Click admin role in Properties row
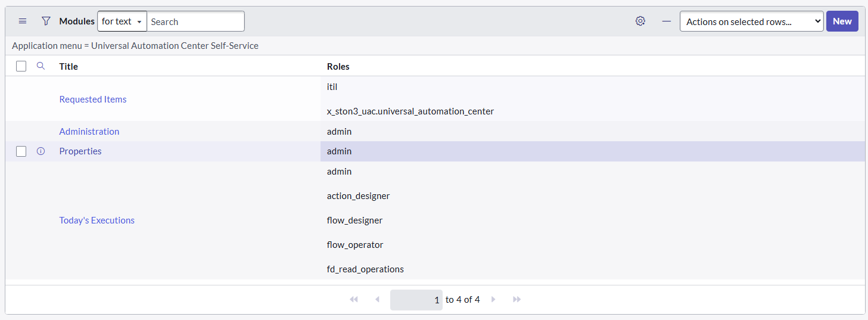Image resolution: width=868 pixels, height=320 pixels. 340,151
